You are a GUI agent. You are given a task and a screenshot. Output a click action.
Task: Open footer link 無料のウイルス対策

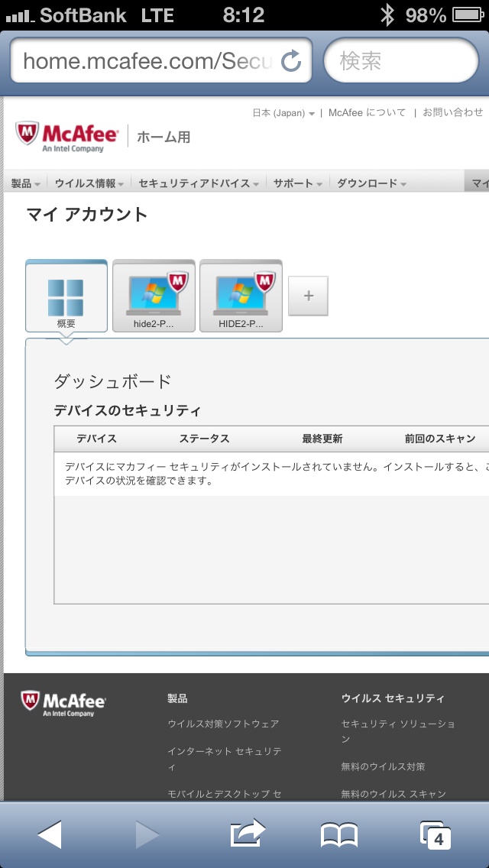(384, 766)
